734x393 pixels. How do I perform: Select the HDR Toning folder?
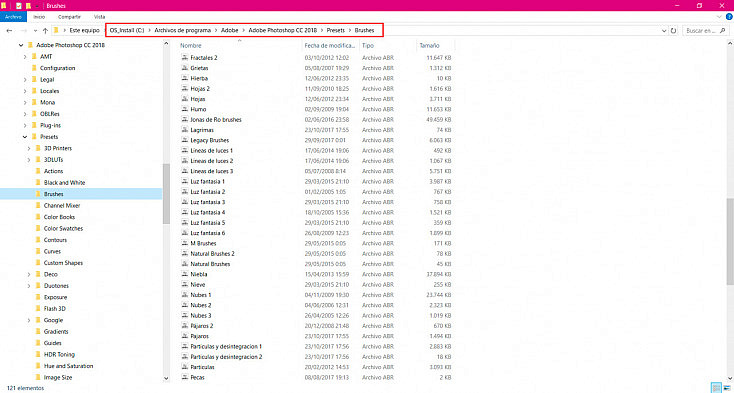pos(59,355)
